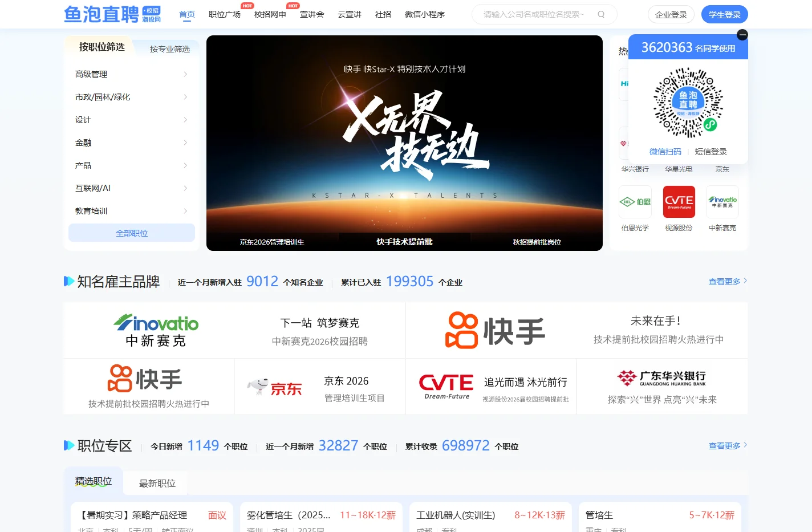
Task: Open 云宣讲 in the navigation
Action: tap(350, 14)
